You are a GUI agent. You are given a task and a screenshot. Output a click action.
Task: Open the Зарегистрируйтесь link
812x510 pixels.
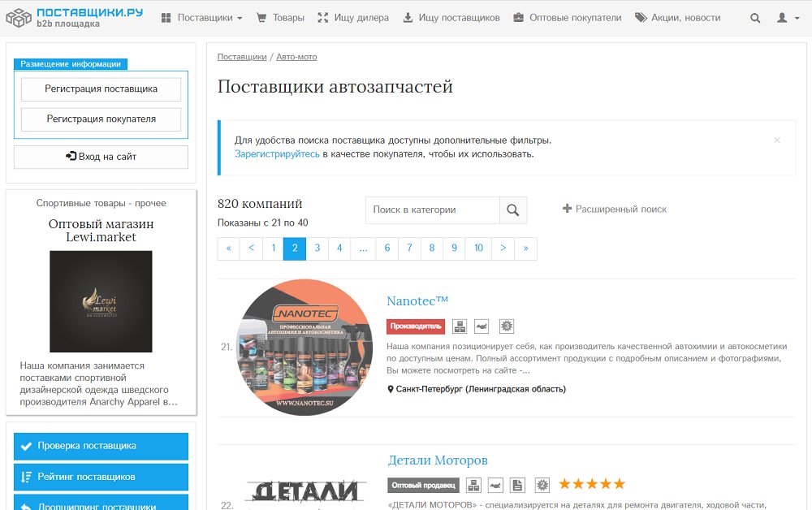click(277, 154)
